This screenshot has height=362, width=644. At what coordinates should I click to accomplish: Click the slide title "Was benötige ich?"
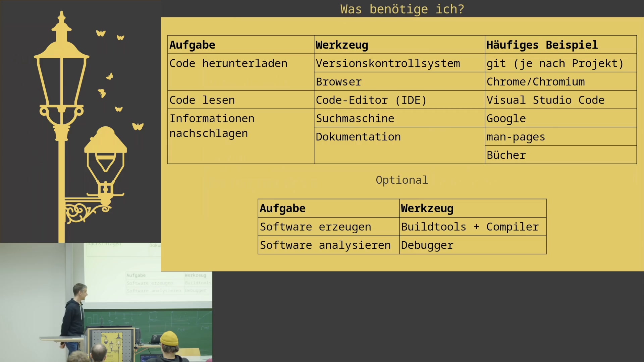click(x=402, y=9)
